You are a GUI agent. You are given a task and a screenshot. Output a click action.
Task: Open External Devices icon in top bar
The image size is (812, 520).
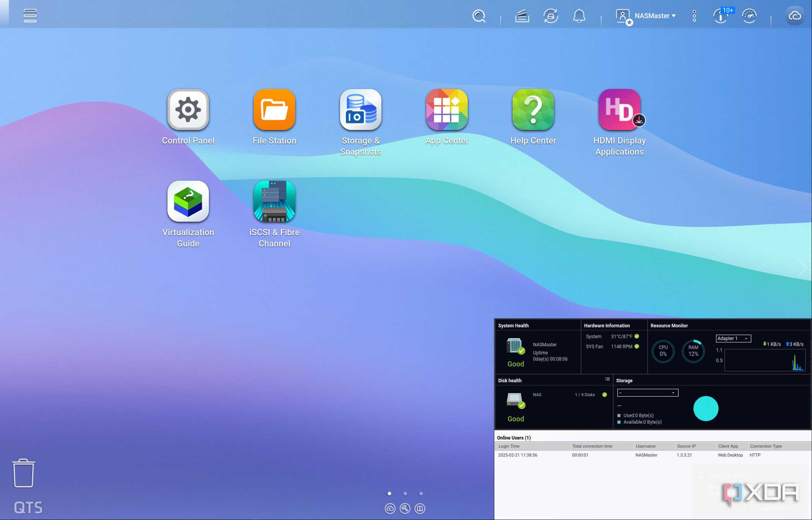(550, 16)
